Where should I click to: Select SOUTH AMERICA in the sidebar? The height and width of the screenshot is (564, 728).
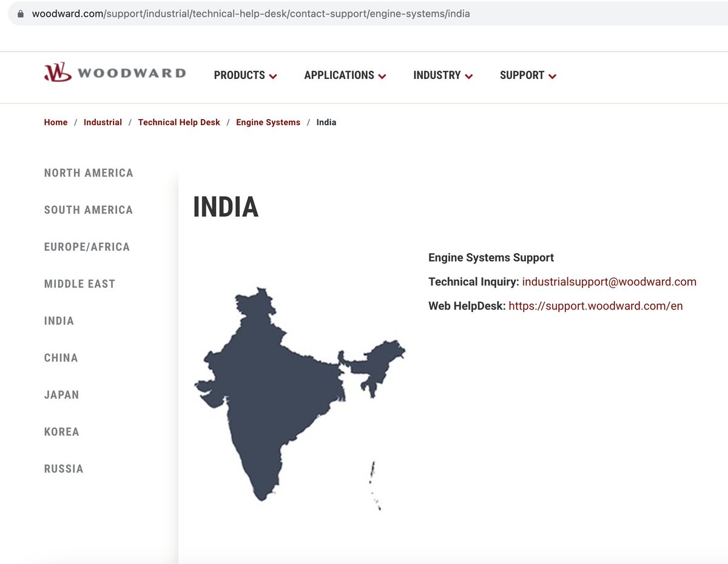pyautogui.click(x=89, y=210)
